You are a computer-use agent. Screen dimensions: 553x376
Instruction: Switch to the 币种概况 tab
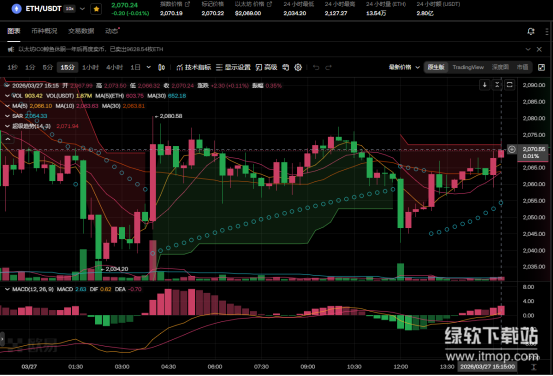pyautogui.click(x=44, y=31)
